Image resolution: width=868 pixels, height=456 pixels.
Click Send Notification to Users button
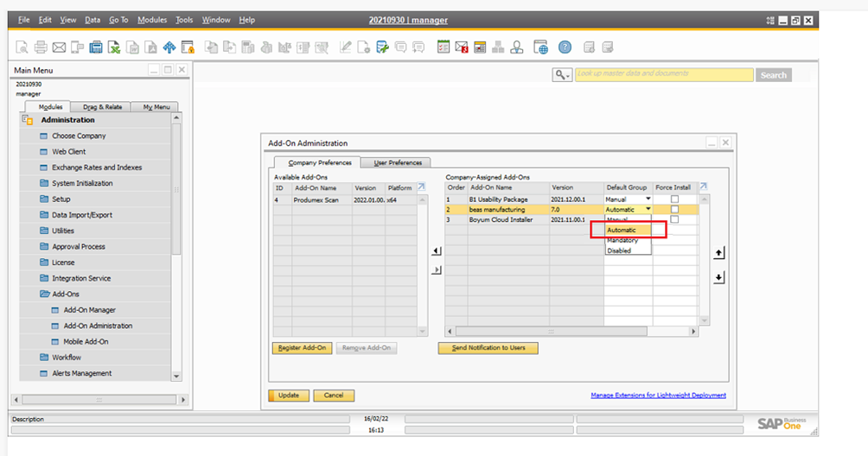[488, 348]
